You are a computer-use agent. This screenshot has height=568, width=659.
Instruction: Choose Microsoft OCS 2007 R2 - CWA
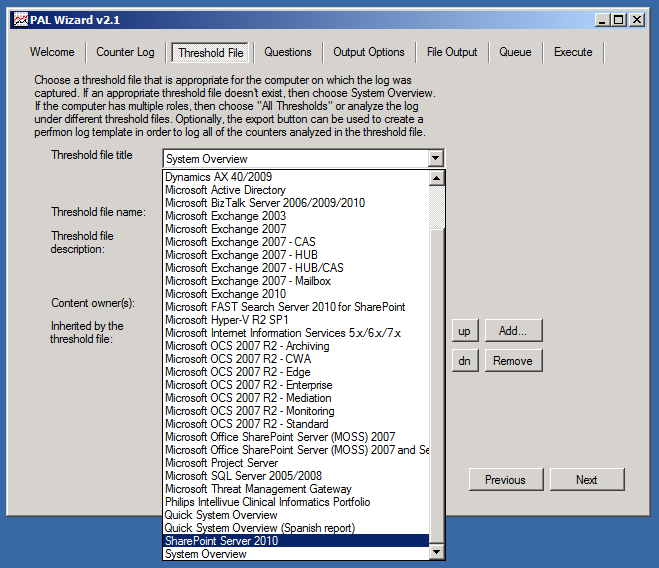point(296,359)
